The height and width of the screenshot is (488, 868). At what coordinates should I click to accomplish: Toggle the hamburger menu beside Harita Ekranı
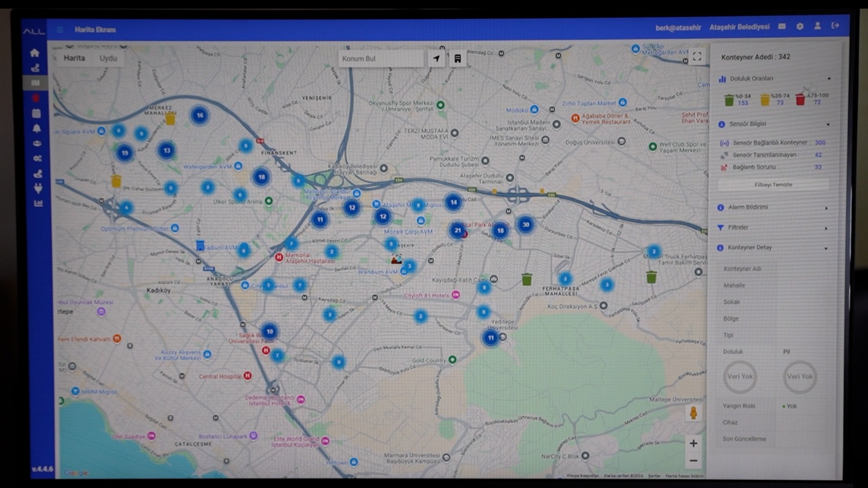[x=60, y=30]
